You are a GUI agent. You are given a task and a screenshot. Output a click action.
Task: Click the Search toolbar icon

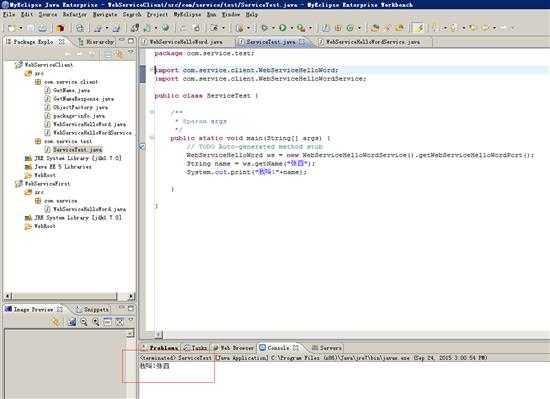pyautogui.click(x=399, y=28)
